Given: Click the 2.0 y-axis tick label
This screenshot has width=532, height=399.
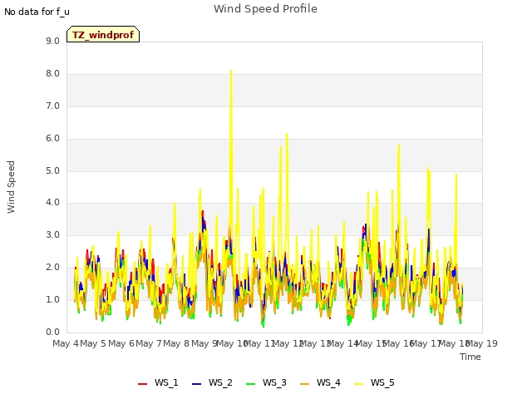Looking at the screenshot, I should [x=52, y=268].
